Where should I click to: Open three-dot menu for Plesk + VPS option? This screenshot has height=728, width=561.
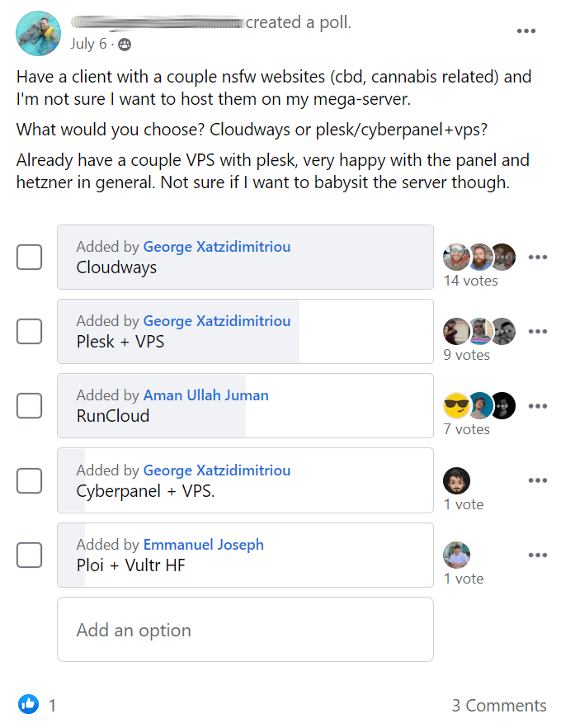pos(538,332)
